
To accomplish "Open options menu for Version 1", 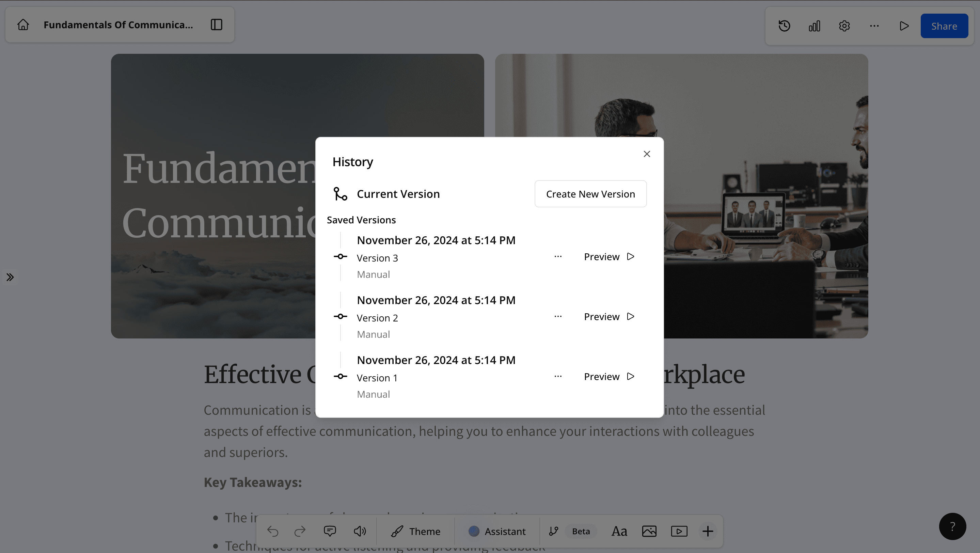I will [x=558, y=377].
